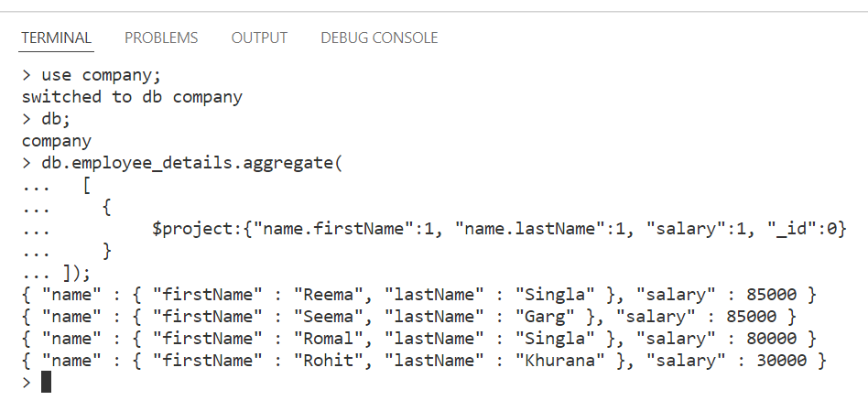Image resolution: width=868 pixels, height=411 pixels.
Task: Click the 'switched to db company' output
Action: [132, 97]
